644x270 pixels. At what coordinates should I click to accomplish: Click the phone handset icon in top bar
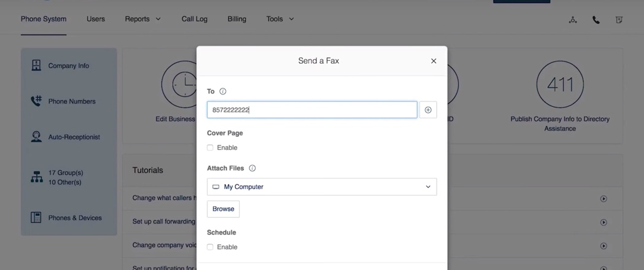click(596, 20)
